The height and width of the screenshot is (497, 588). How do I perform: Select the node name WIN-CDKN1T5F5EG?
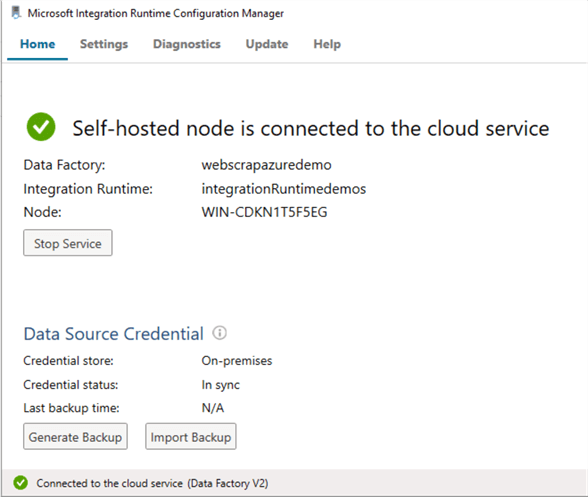pyautogui.click(x=264, y=212)
